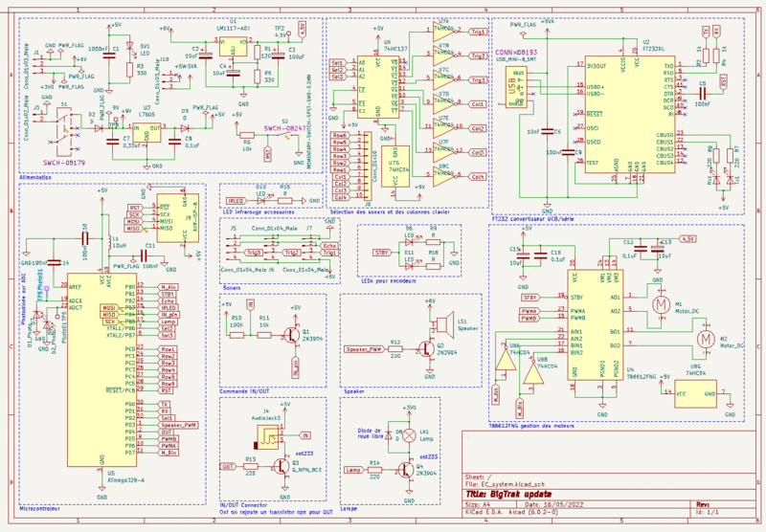The image size is (766, 532).
Task: Click the Speaker_PWM label beside resistor R12
Action: pos(365,350)
